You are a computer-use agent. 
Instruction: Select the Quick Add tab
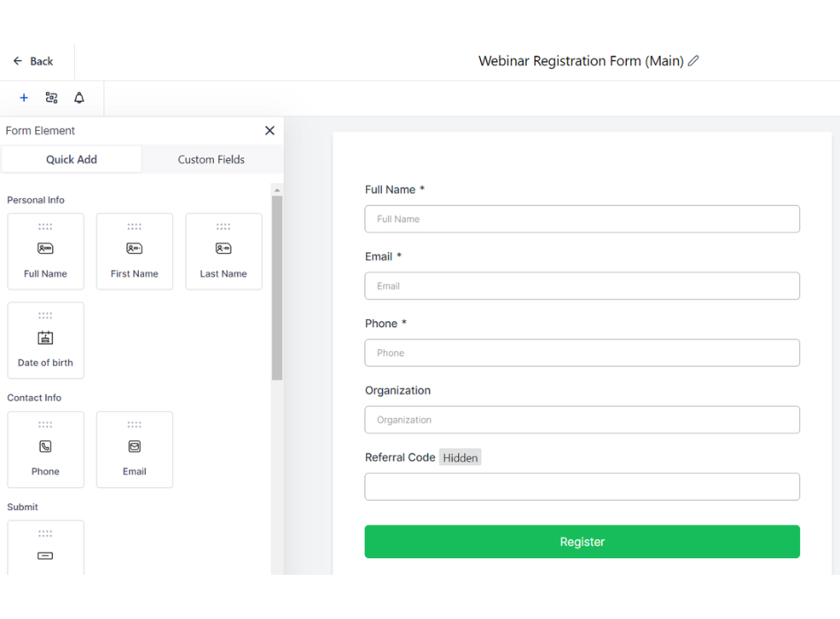click(x=72, y=159)
